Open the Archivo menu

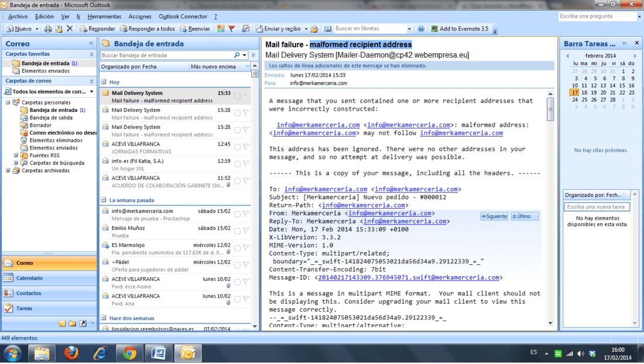(18, 16)
